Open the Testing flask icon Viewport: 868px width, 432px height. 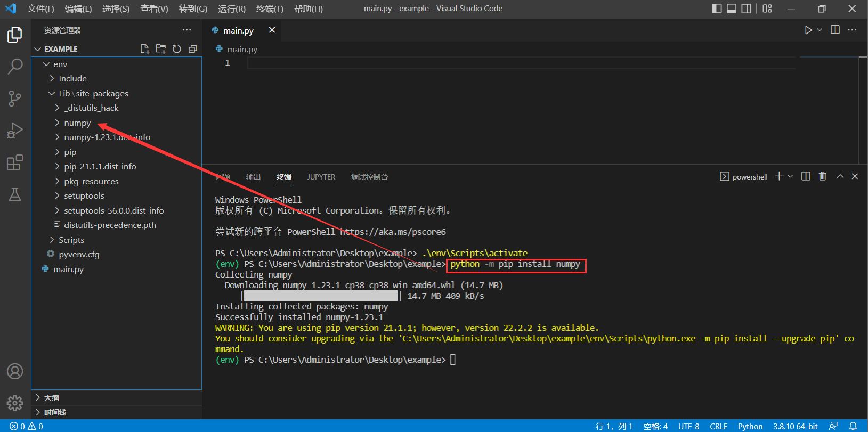tap(15, 194)
